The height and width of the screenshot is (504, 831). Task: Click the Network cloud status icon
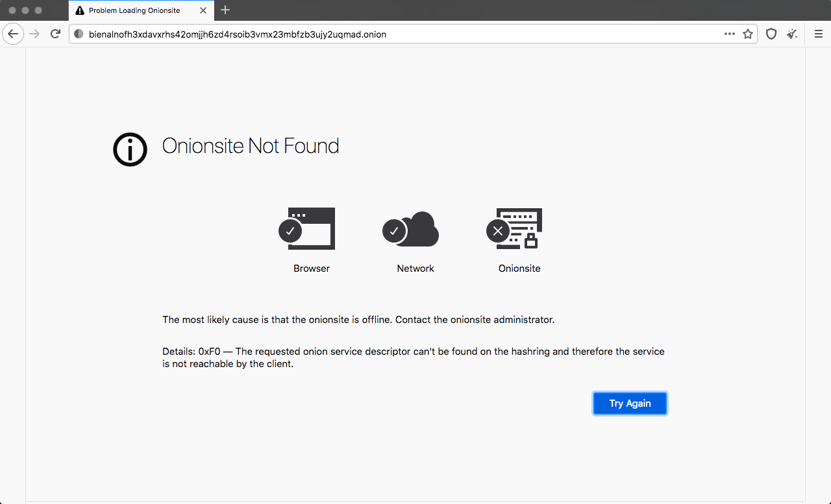click(x=410, y=229)
